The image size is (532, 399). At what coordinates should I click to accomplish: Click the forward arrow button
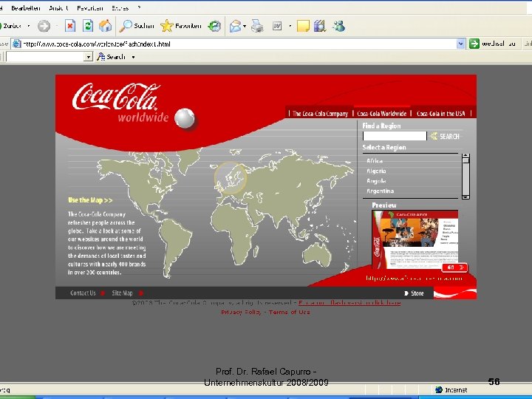tap(44, 26)
